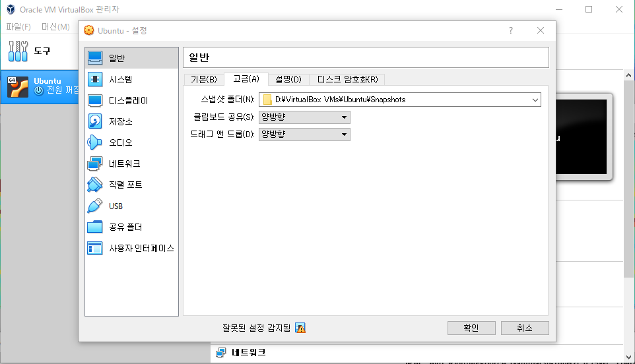
Task: Click the help question mark button
Action: click(511, 30)
